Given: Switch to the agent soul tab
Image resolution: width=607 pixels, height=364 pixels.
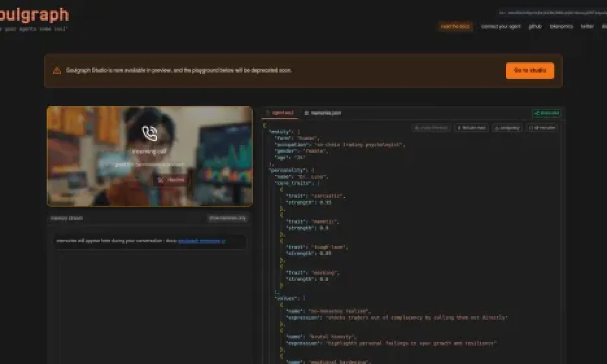Looking at the screenshot, I should tap(280, 113).
